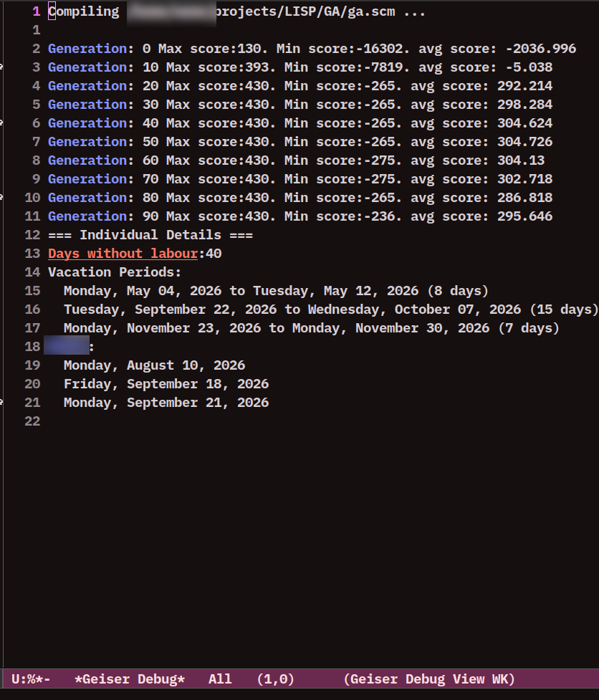Image resolution: width=599 pixels, height=700 pixels.
Task: Click the All position indicator in mode line
Action: [x=220, y=679]
